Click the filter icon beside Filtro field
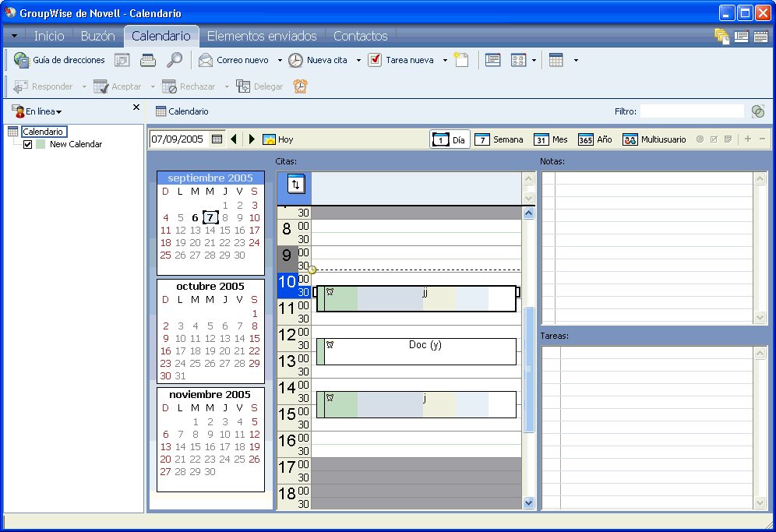Viewport: 776px width, 532px height. coord(757,111)
